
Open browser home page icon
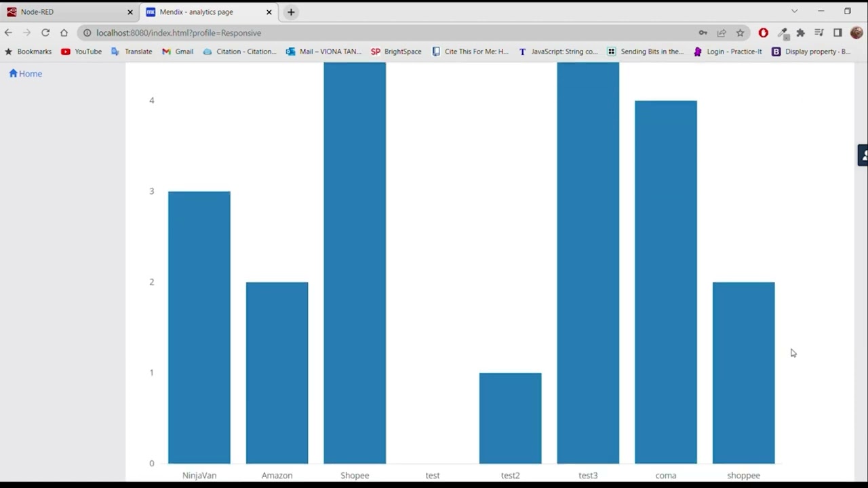tap(64, 33)
